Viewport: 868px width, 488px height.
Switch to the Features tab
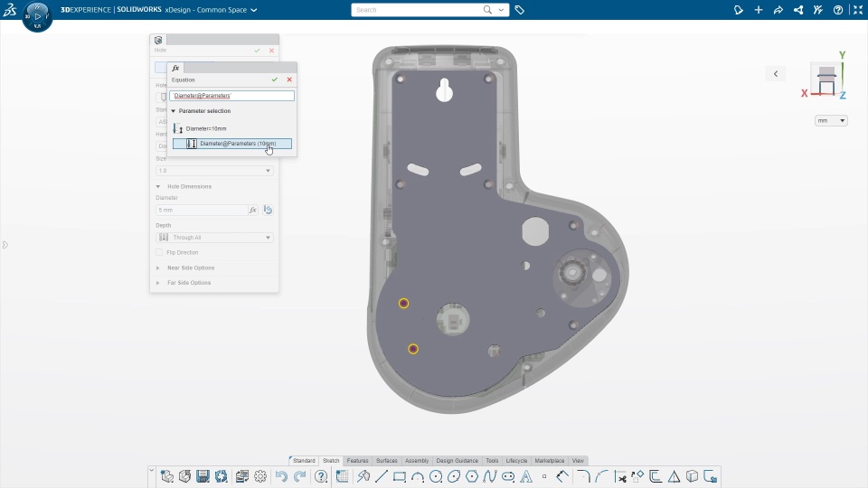(x=358, y=461)
